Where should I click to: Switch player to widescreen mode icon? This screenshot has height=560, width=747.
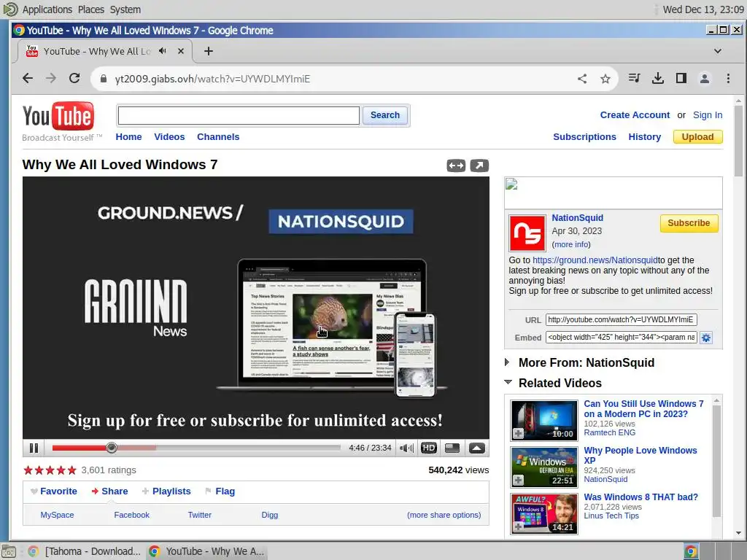click(452, 448)
